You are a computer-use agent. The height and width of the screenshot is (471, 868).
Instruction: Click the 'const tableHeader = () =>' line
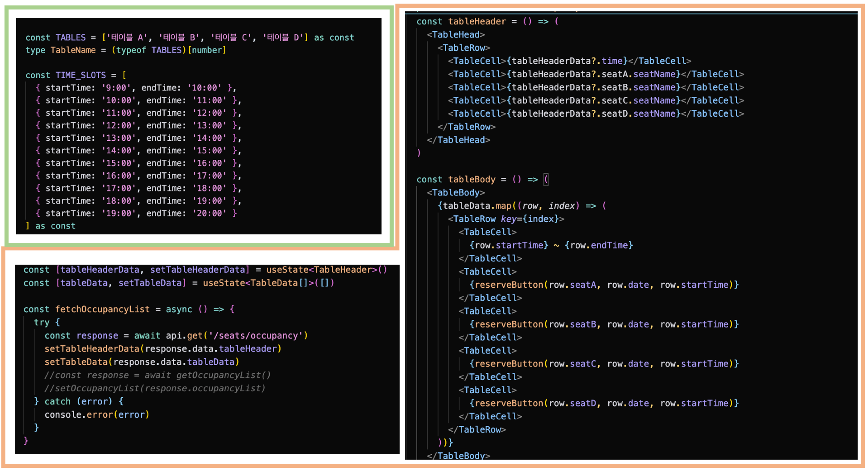click(x=487, y=21)
